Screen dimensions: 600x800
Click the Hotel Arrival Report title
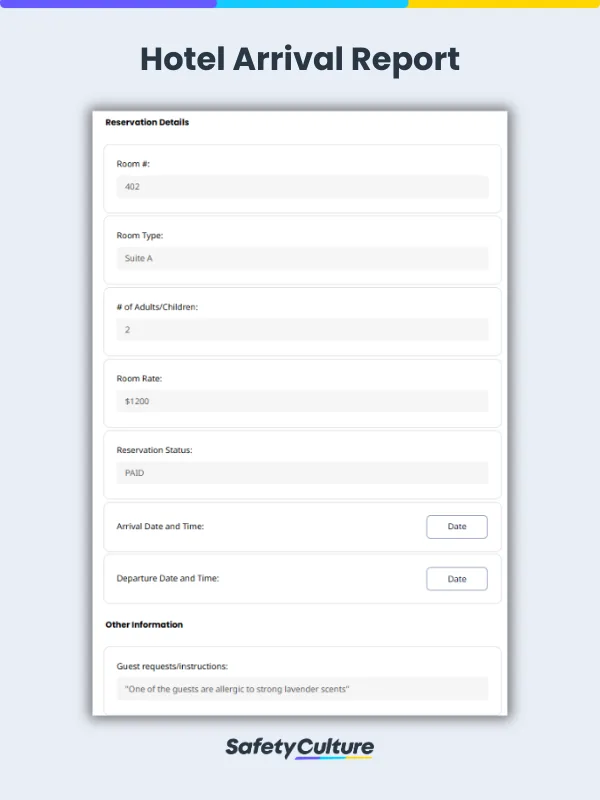click(300, 60)
